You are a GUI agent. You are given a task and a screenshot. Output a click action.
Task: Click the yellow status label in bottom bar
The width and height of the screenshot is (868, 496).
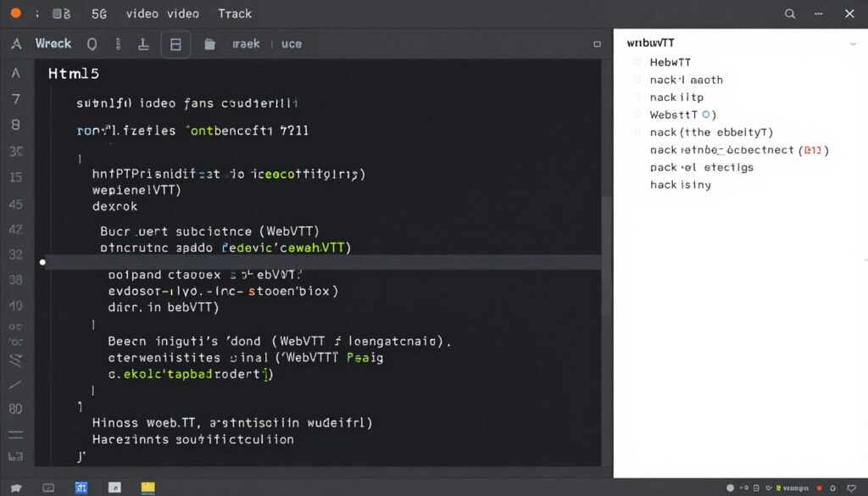pyautogui.click(x=793, y=488)
